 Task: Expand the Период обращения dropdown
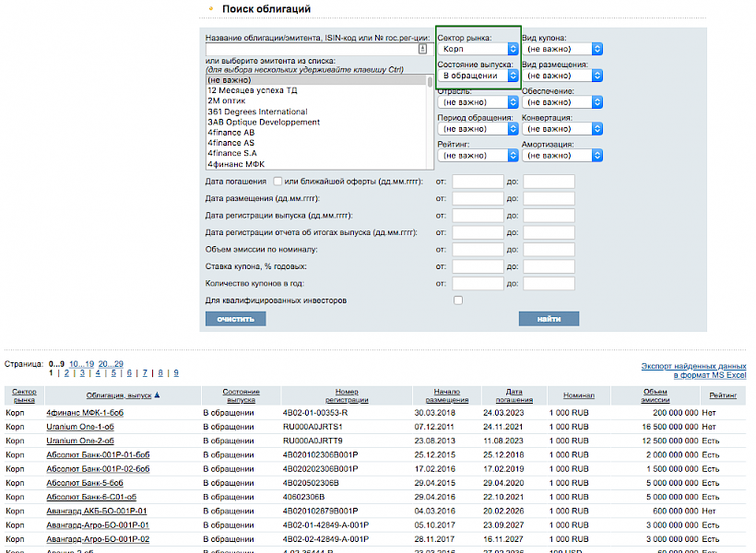pyautogui.click(x=478, y=129)
